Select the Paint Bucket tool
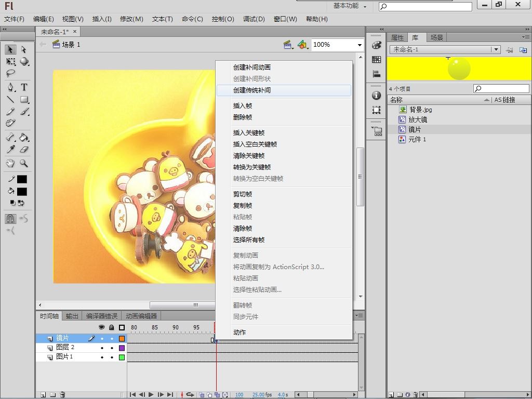The image size is (532, 399). 24,137
